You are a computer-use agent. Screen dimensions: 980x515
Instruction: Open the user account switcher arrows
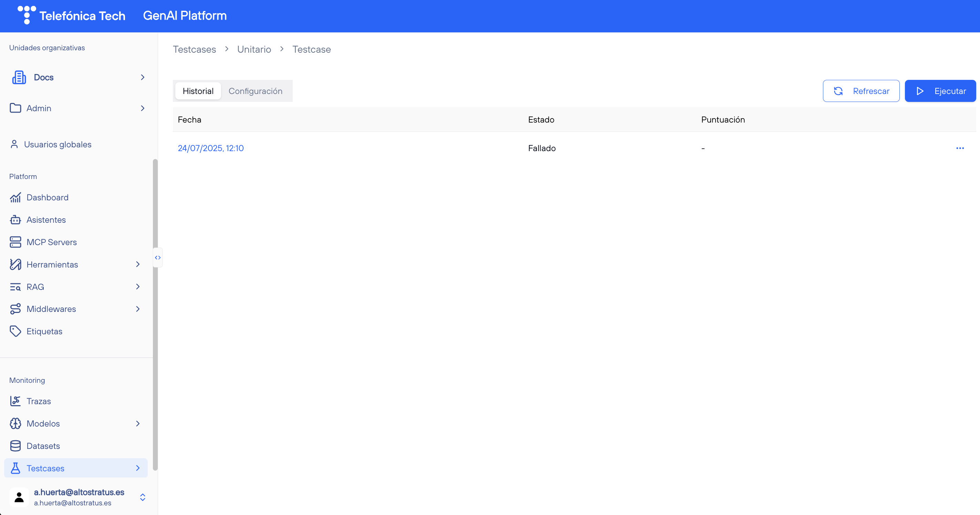tap(143, 497)
